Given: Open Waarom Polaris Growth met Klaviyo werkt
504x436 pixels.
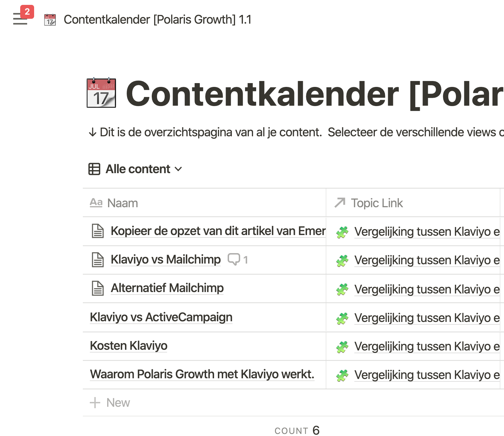Looking at the screenshot, I should (x=202, y=374).
